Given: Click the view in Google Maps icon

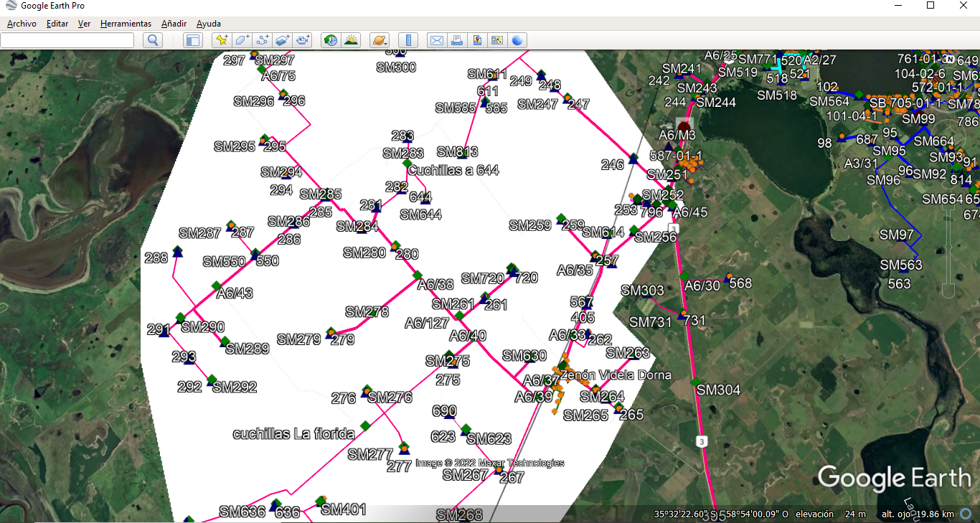Looking at the screenshot, I should (x=496, y=40).
